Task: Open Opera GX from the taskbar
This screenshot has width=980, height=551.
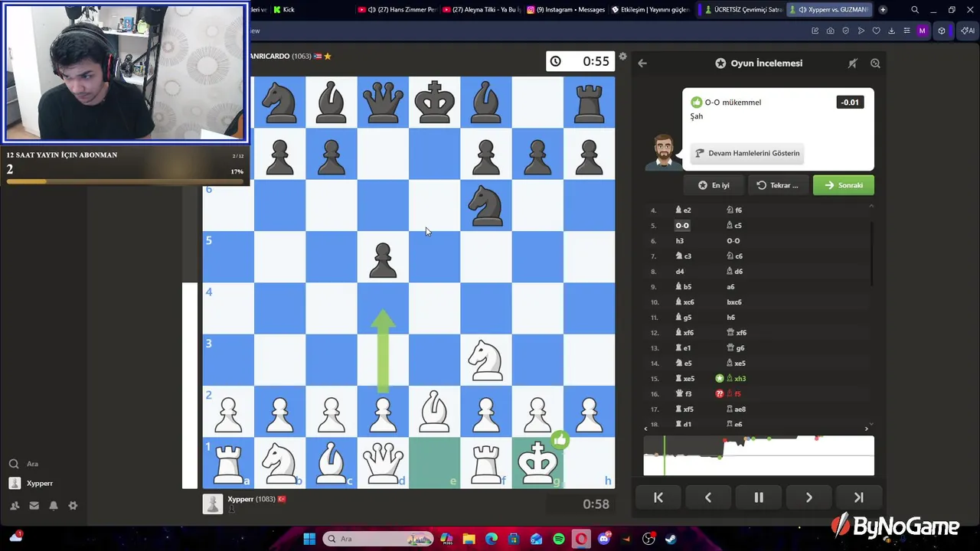Action: point(582,539)
